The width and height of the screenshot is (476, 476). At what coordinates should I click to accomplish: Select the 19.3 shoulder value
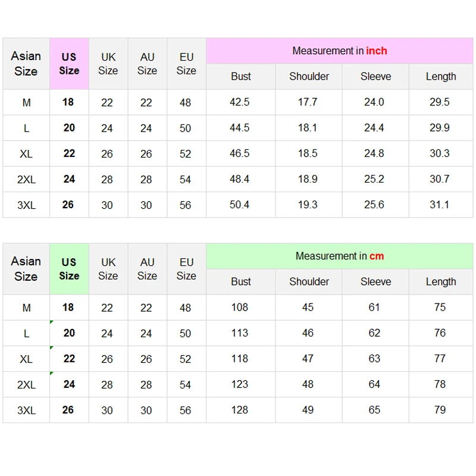(x=308, y=205)
